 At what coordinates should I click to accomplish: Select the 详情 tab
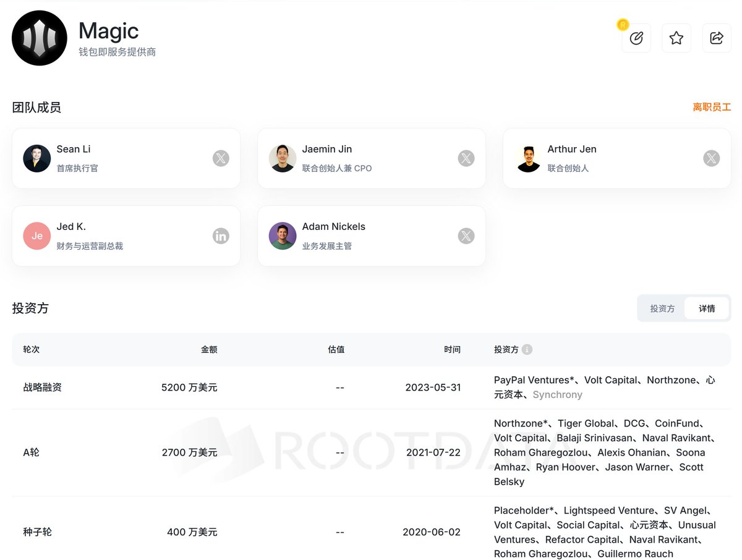coord(707,308)
